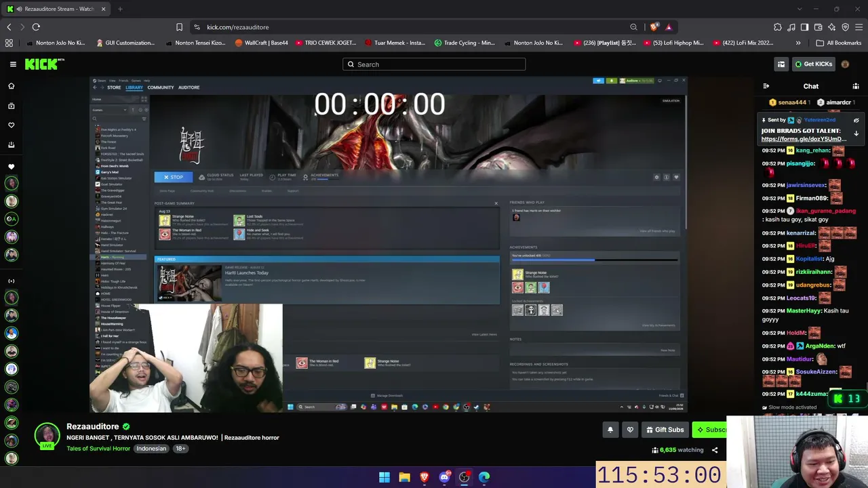Open Discord from the taskbar

[444, 477]
